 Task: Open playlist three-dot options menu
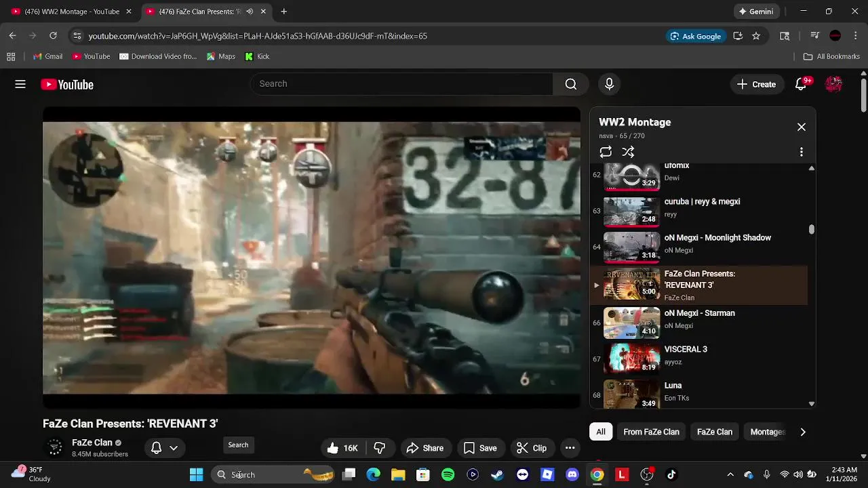tap(801, 152)
